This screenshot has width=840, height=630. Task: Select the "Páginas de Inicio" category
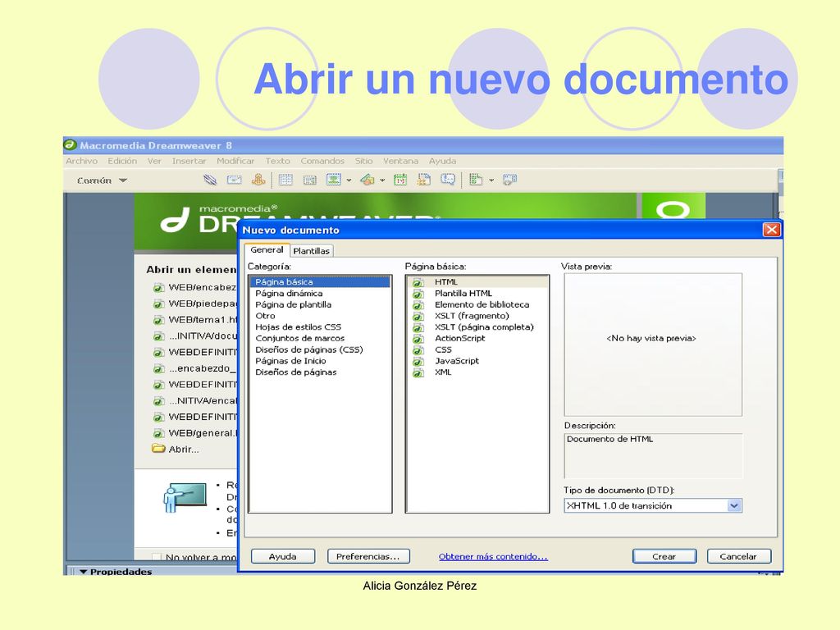pyautogui.click(x=320, y=361)
